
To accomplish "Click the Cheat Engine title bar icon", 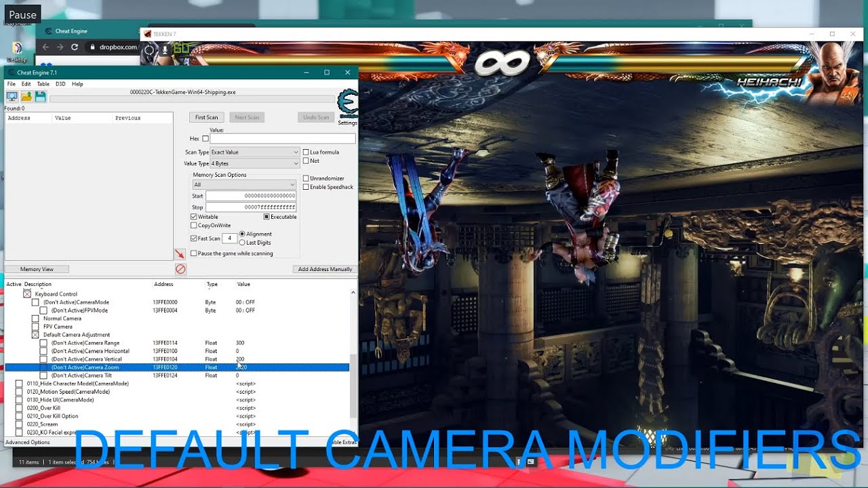I will click(11, 73).
